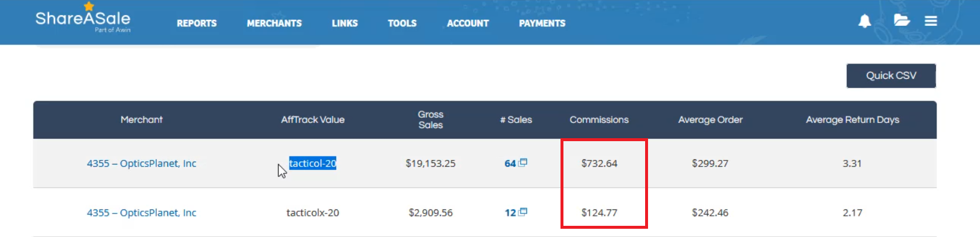Open second OpticsPlanet, Inc merchant link
This screenshot has height=237, width=980.
point(142,213)
